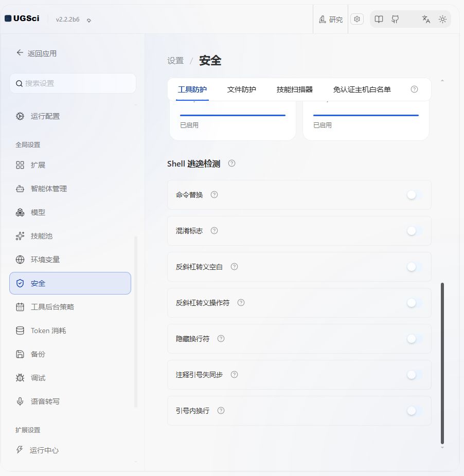Toggle light theme sun icon

point(442,20)
